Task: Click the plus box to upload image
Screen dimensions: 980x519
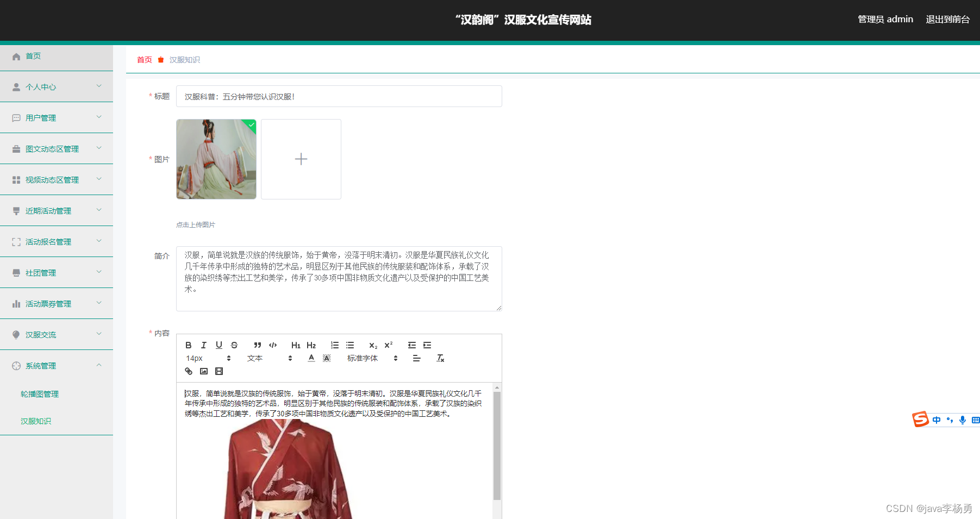Action: 301,159
